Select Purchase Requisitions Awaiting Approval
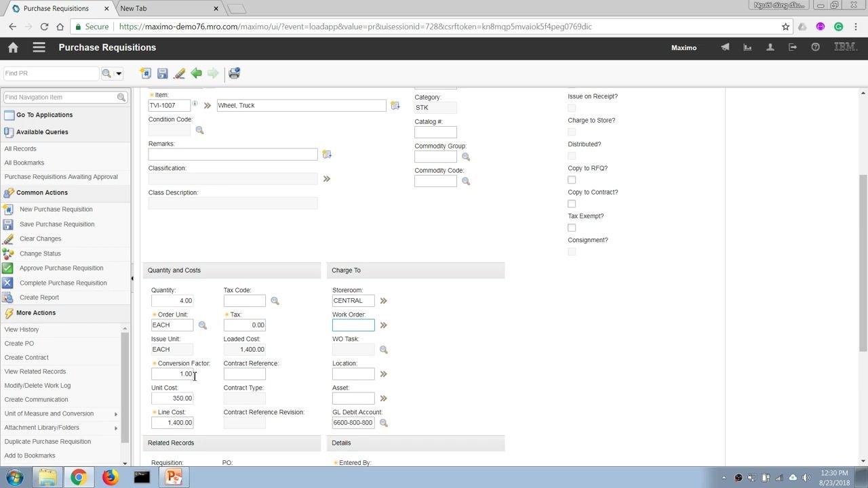The width and height of the screenshot is (868, 488). [61, 177]
